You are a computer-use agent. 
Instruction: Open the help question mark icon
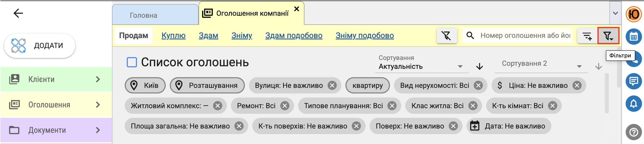coord(634,132)
